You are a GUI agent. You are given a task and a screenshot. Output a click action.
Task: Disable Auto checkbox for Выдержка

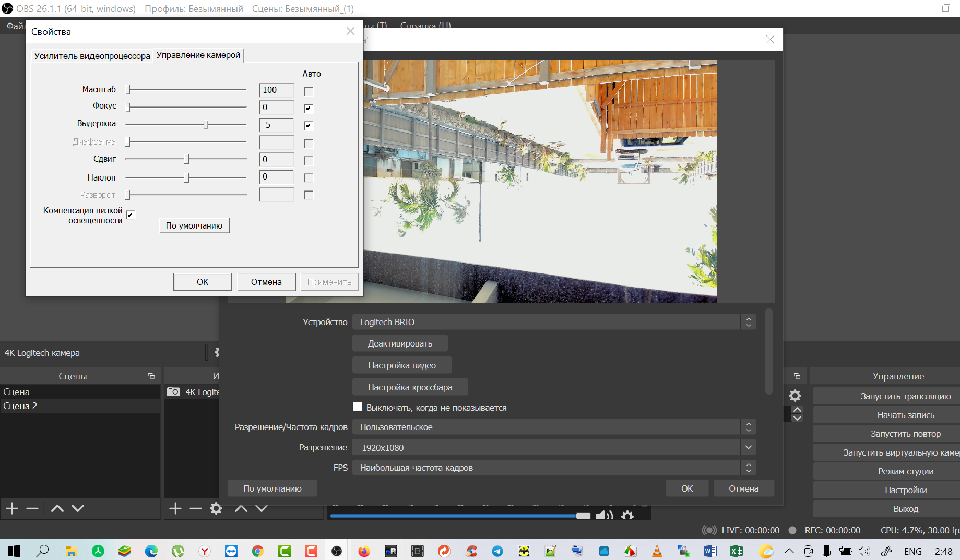tap(309, 125)
